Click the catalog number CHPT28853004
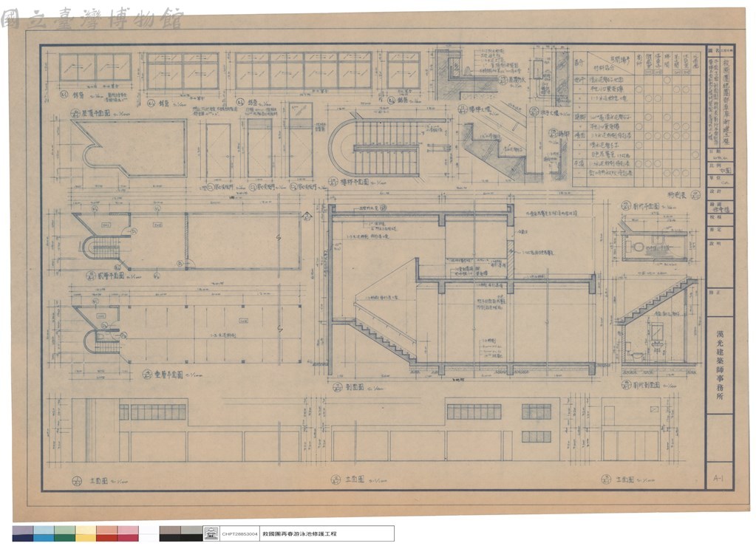The height and width of the screenshot is (546, 756). coord(239,534)
